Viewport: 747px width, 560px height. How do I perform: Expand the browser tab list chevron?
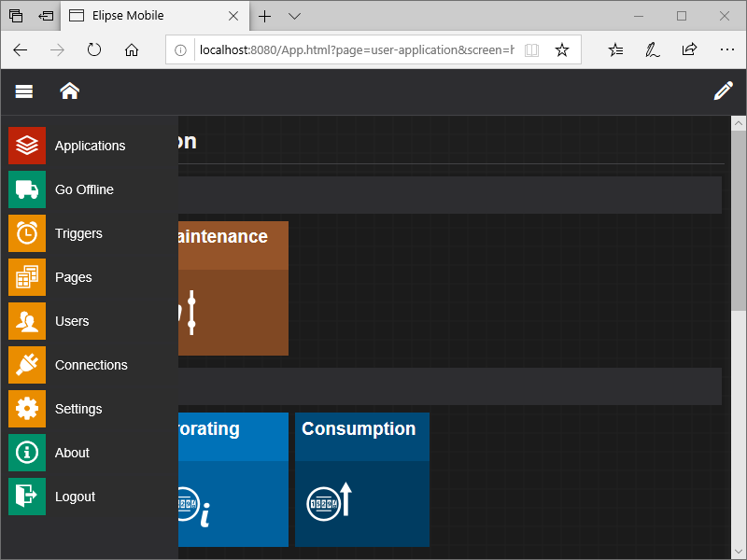click(x=294, y=16)
